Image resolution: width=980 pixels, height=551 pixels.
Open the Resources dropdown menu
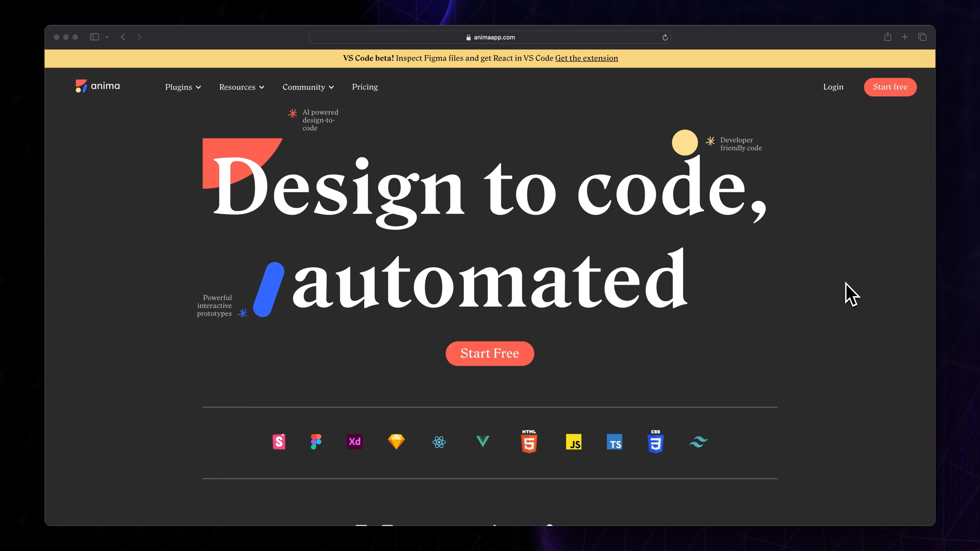(x=242, y=87)
